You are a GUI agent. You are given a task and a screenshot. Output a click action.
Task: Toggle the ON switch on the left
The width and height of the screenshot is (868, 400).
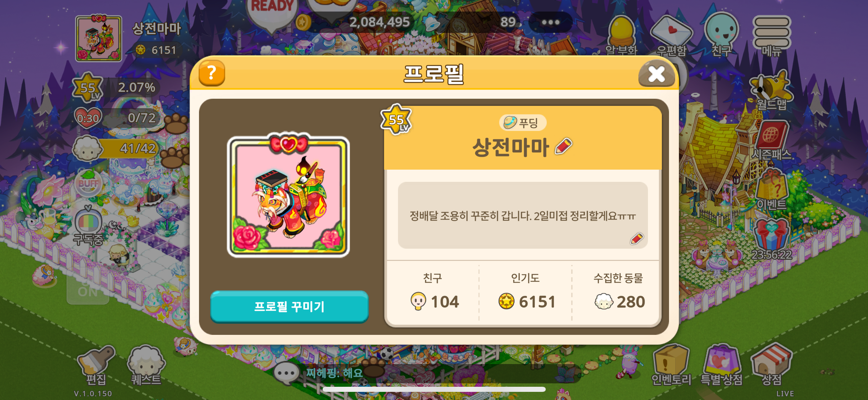click(x=88, y=291)
